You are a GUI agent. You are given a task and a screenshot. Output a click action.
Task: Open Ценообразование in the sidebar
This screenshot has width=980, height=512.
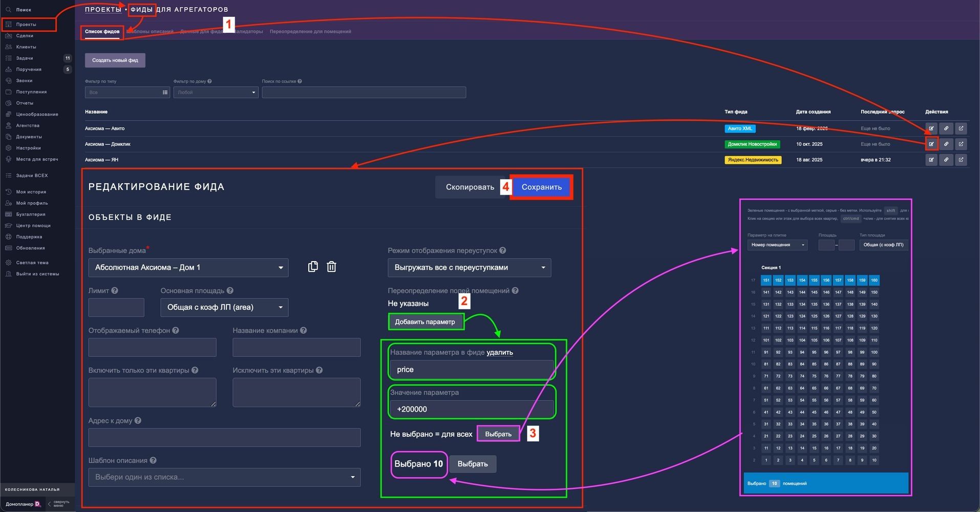[37, 114]
